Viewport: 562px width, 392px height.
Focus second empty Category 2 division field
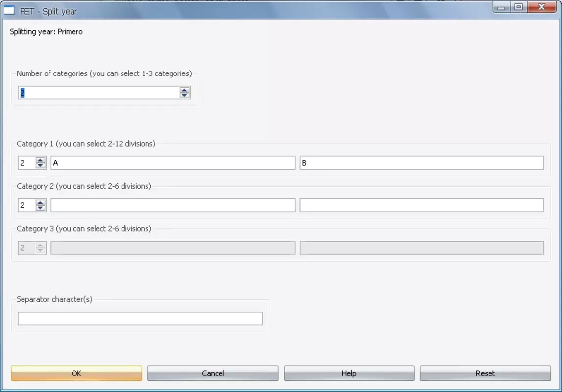click(422, 205)
